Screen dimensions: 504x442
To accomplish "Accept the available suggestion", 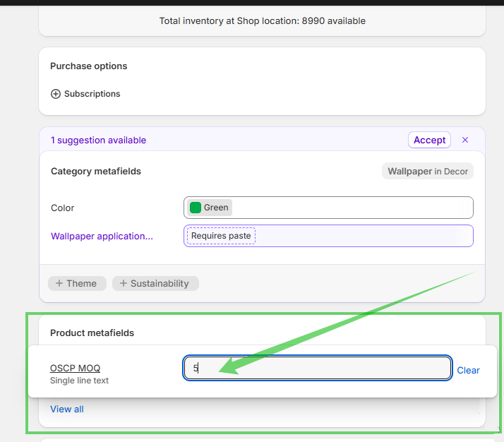I will coord(429,140).
